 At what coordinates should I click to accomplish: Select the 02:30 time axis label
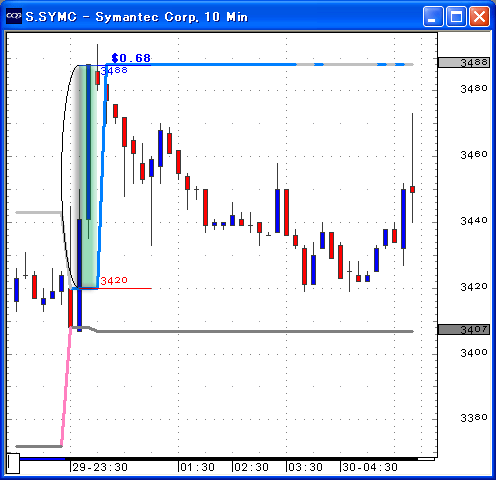point(251,467)
